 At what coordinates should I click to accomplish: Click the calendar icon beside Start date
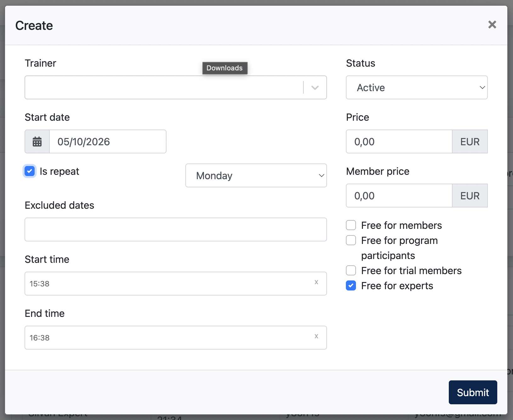click(37, 141)
